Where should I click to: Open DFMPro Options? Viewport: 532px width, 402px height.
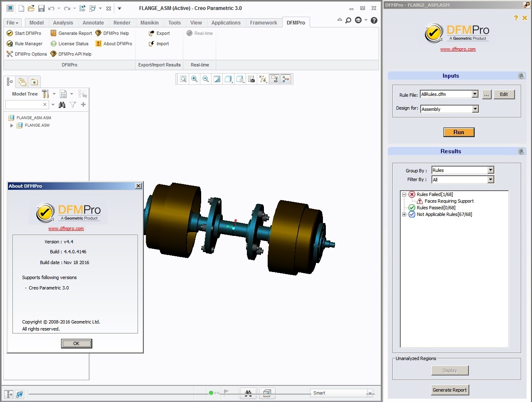click(x=27, y=54)
